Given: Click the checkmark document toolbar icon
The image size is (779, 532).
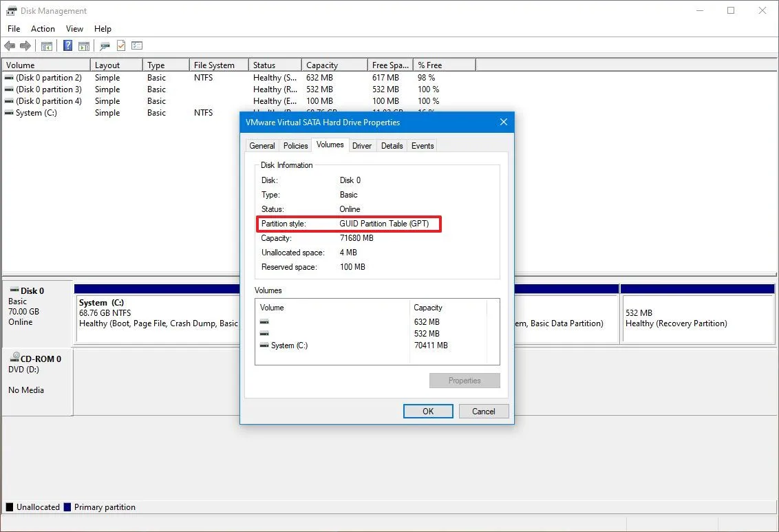Looking at the screenshot, I should [x=121, y=45].
